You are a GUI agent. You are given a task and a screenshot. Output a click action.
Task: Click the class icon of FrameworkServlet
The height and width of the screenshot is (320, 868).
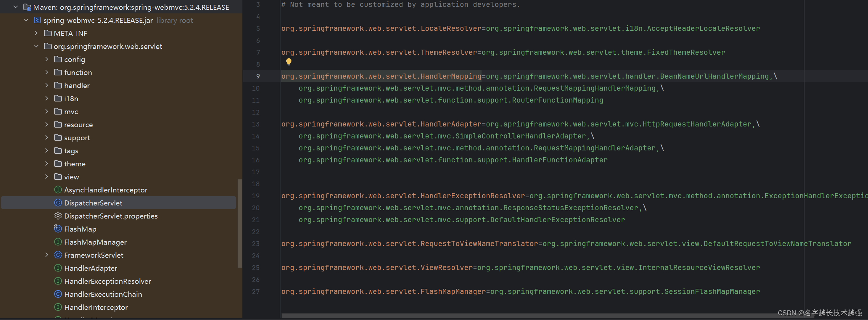(x=58, y=255)
